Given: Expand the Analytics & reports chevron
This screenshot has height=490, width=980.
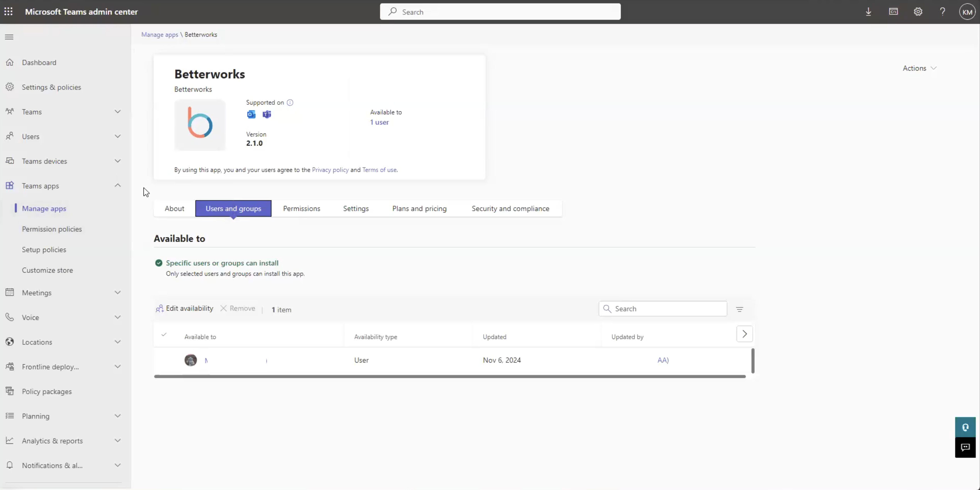Looking at the screenshot, I should (117, 441).
